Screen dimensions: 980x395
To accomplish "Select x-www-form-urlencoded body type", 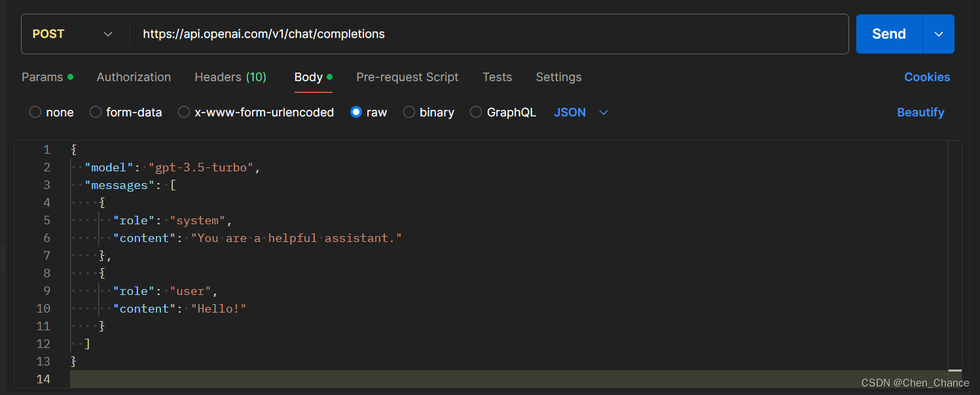I will 183,112.
